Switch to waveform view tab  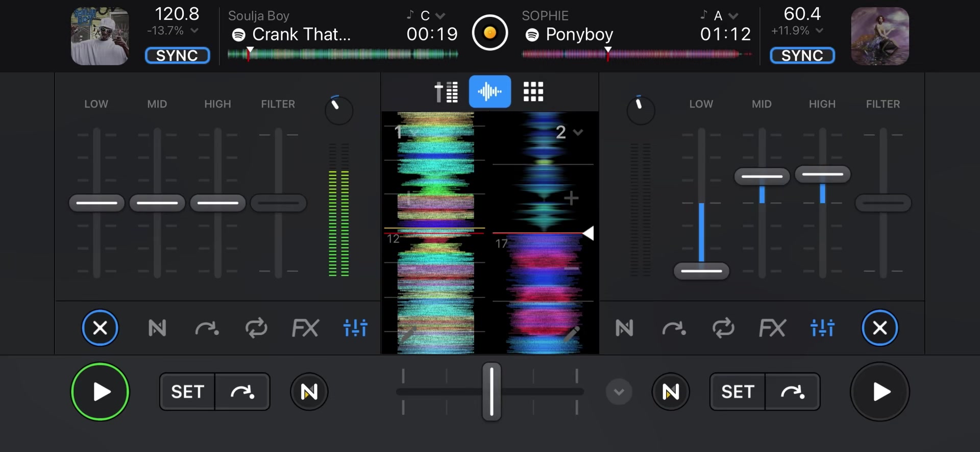click(490, 91)
